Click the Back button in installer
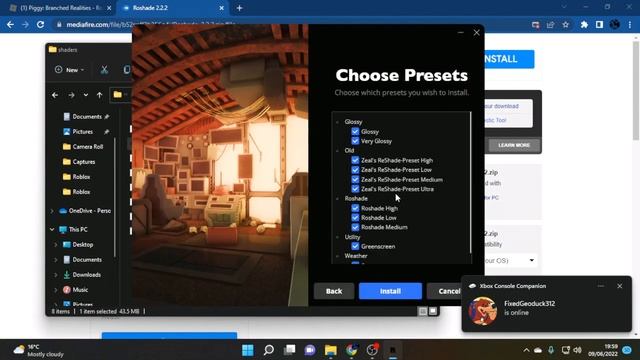Viewport: 640px width, 360px height. coord(334,291)
